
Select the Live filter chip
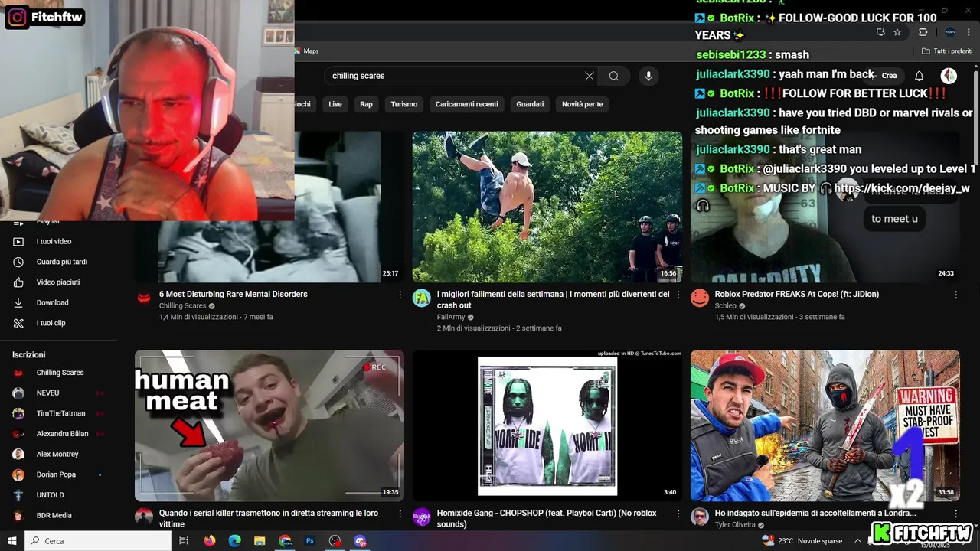tap(335, 104)
